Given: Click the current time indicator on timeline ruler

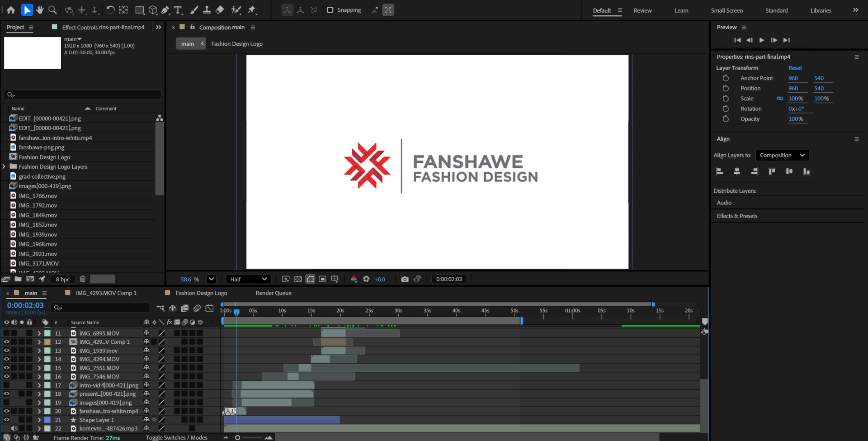Looking at the screenshot, I should 236,312.
